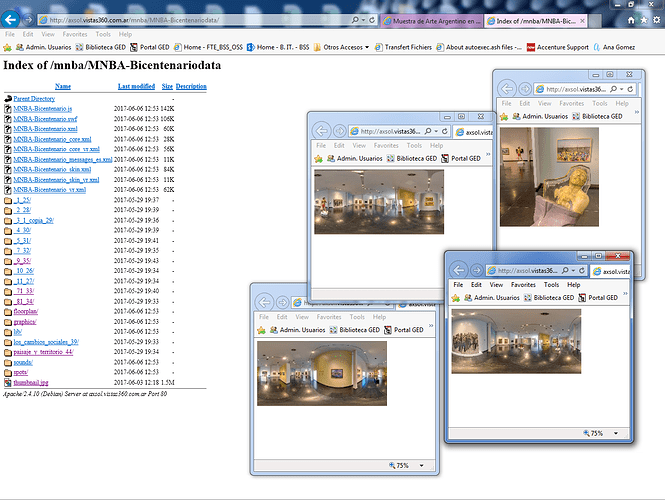Switch to the Muestra de Arte Argentino tab

point(432,21)
